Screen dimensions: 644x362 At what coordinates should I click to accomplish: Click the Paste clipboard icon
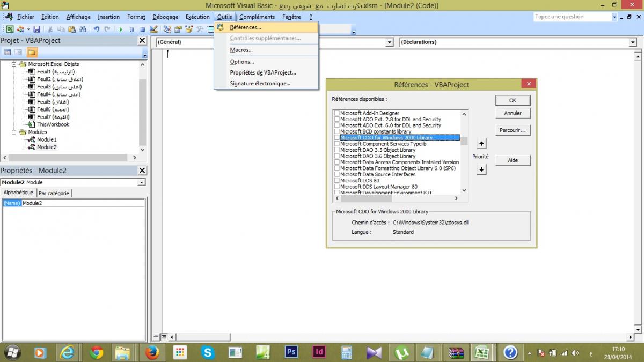tap(71, 29)
